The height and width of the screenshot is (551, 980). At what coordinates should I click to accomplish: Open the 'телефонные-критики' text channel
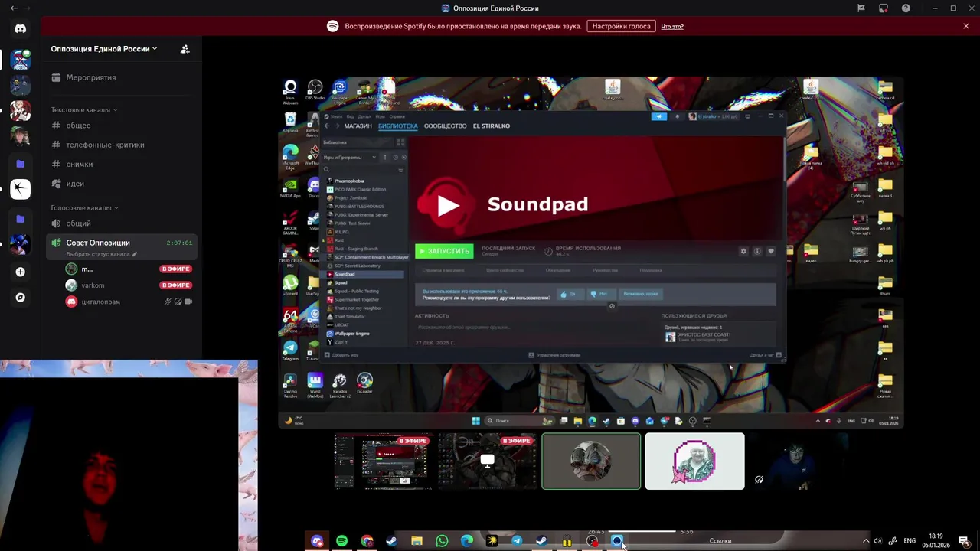(122, 145)
